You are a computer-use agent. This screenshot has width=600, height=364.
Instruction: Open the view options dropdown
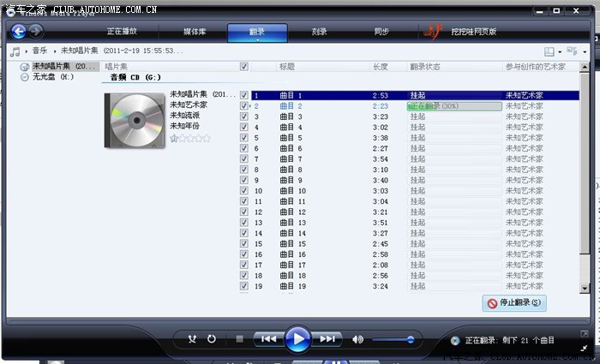coord(560,51)
